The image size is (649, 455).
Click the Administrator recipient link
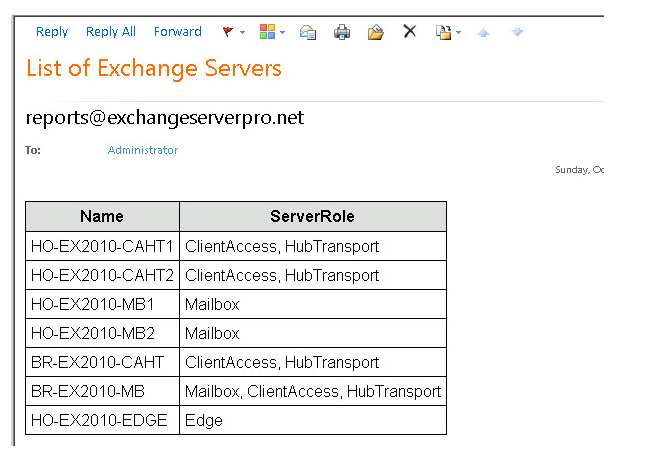[143, 150]
